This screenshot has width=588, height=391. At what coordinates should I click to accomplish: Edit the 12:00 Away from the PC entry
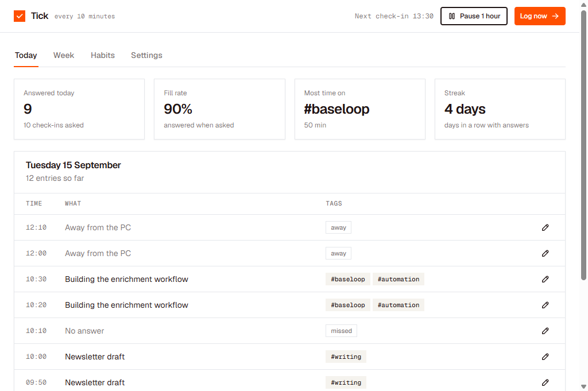546,253
